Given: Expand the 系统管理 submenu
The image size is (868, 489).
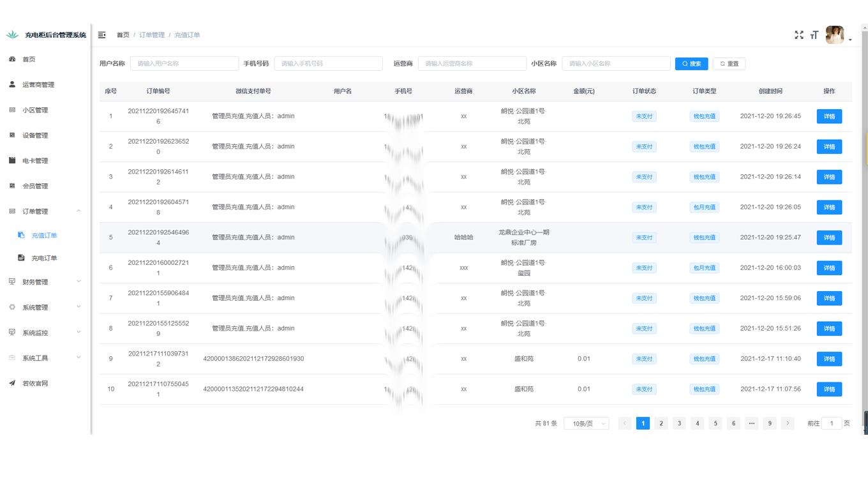Looking at the screenshot, I should (x=37, y=307).
